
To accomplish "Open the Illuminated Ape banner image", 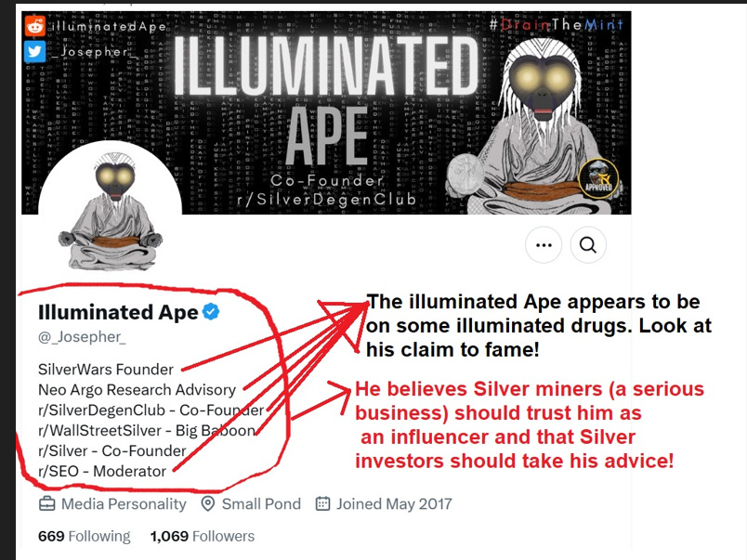I will [x=326, y=113].
